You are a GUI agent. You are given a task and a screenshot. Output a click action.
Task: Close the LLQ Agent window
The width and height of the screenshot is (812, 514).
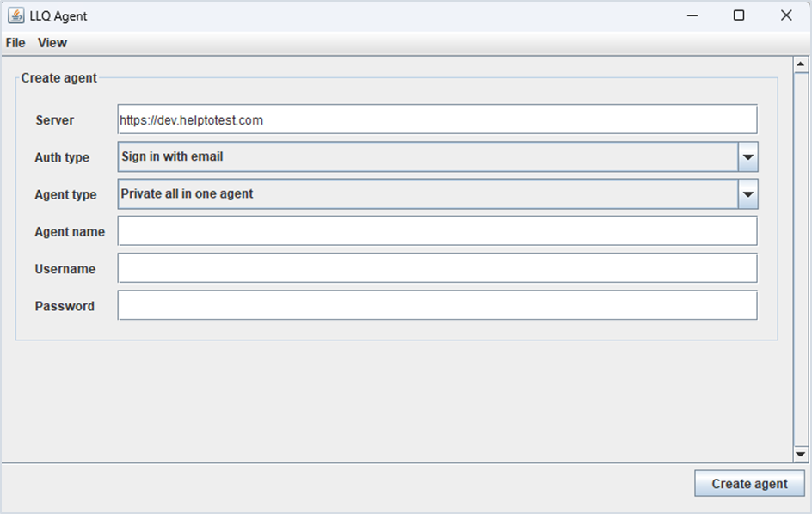point(786,15)
